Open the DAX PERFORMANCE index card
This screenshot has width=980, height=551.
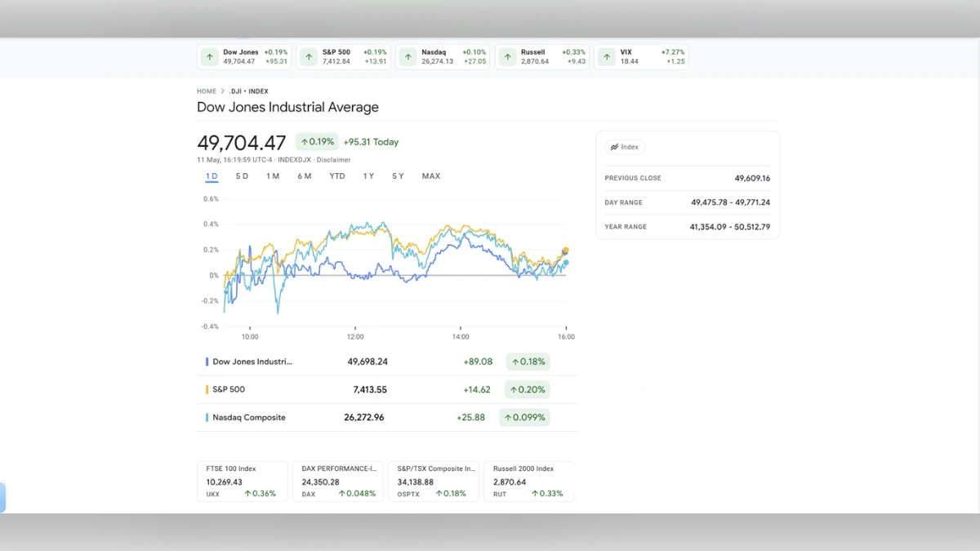tap(338, 482)
